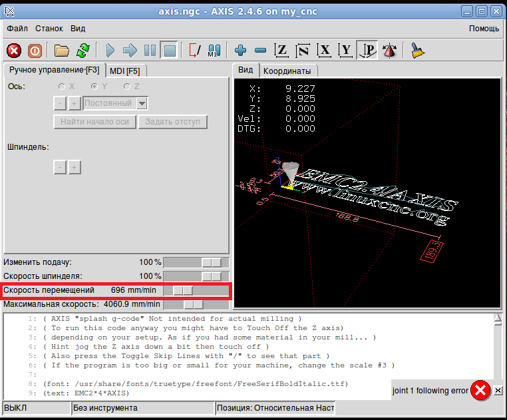
Task: Select the Координаты tab
Action: click(x=287, y=71)
